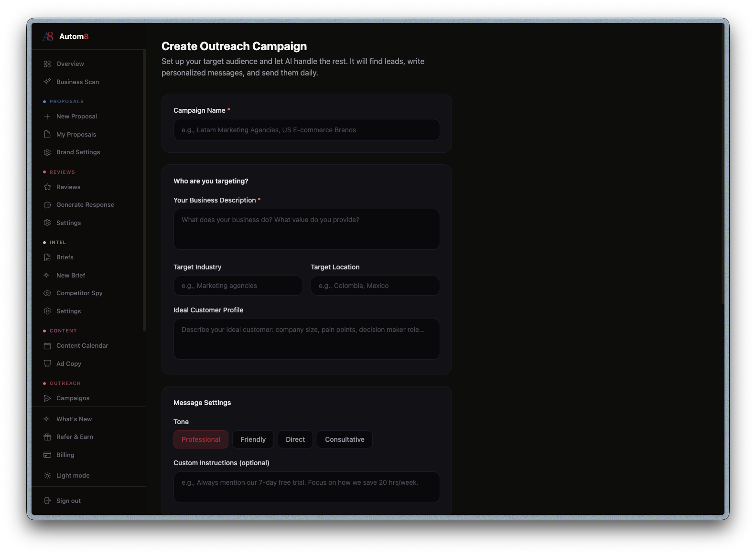The width and height of the screenshot is (756, 555).
Task: Click the Competitor Spy eye icon
Action: (47, 293)
